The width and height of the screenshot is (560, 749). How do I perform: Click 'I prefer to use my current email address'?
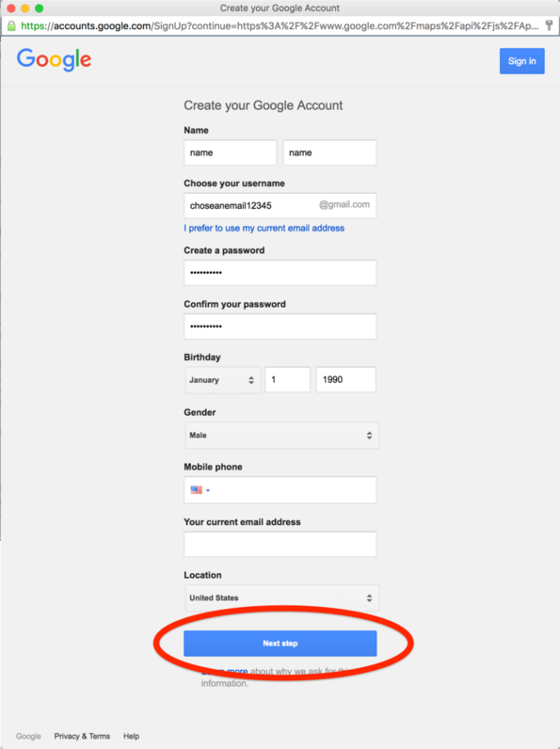coord(264,229)
